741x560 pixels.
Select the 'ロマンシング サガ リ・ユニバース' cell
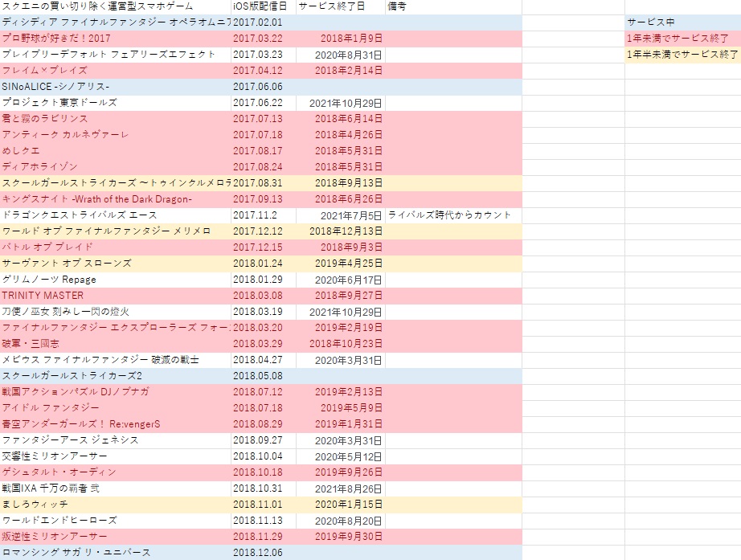116,553
